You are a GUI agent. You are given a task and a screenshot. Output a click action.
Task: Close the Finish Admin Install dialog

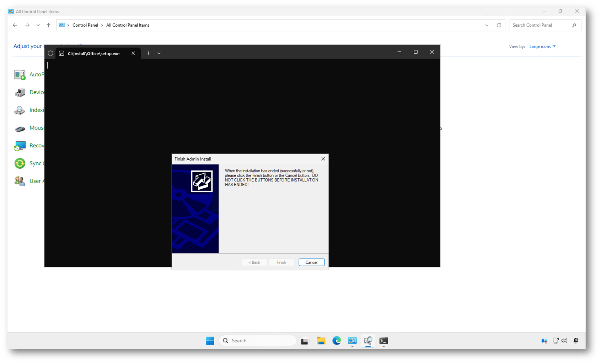(x=323, y=159)
